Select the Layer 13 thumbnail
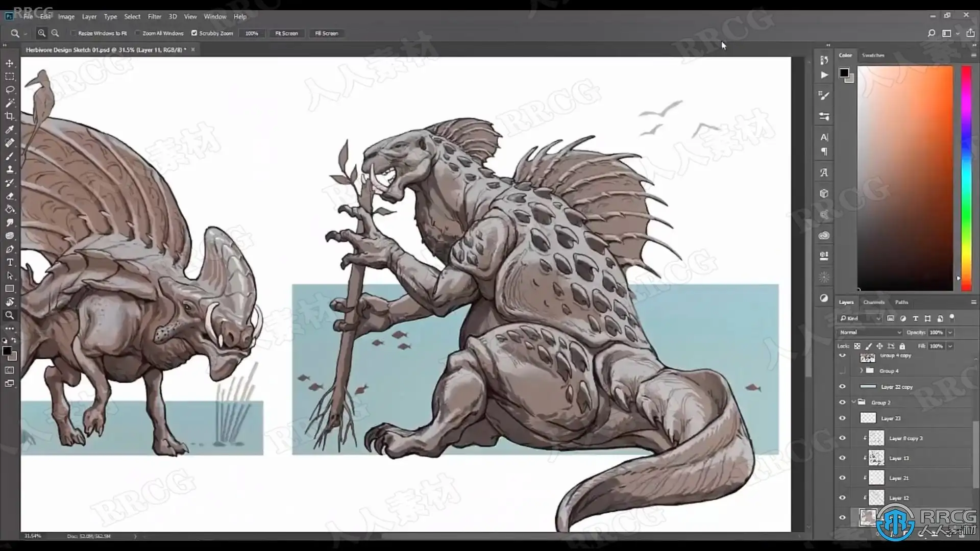Screen dimensions: 980x551 (876, 458)
